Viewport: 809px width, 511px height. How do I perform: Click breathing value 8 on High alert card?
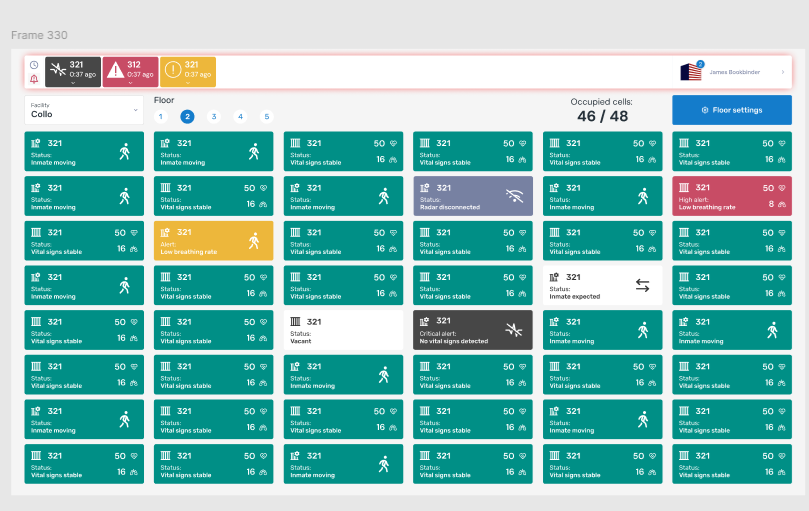coord(771,204)
